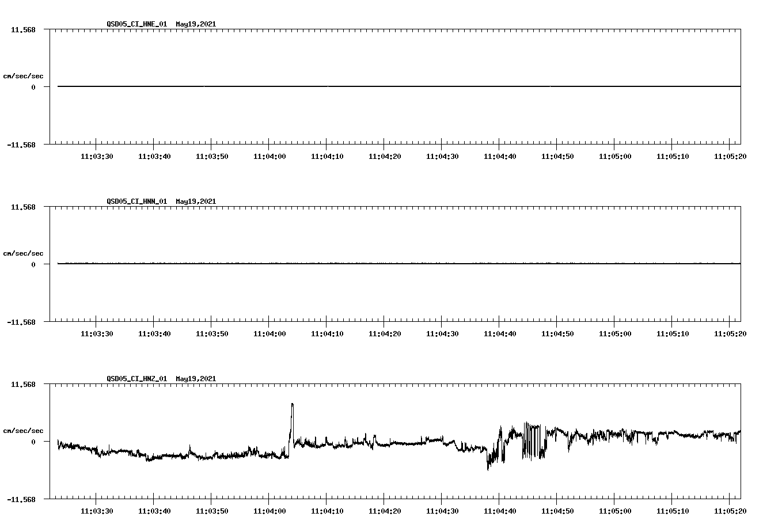Select the -11.568 lower limit of bottom plot
This screenshot has height=532, width=782.
click(x=21, y=500)
